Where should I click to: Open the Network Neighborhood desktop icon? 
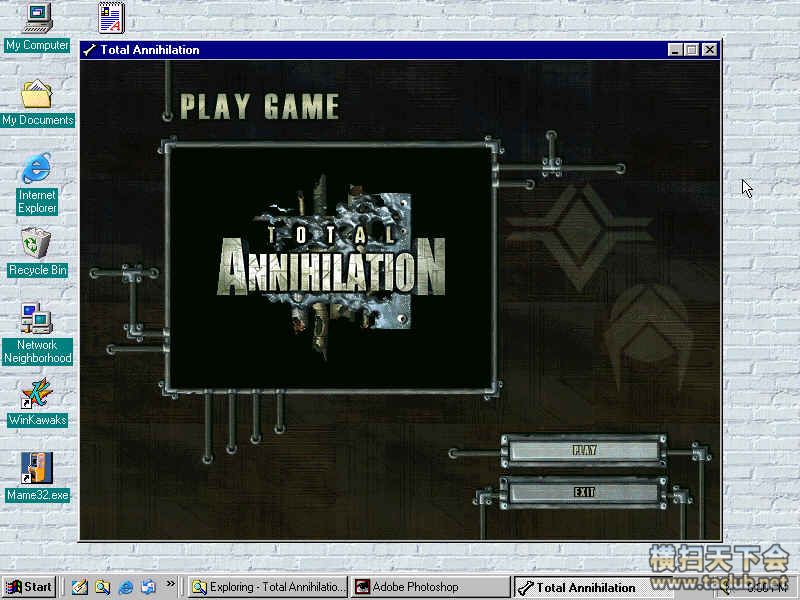point(37,320)
